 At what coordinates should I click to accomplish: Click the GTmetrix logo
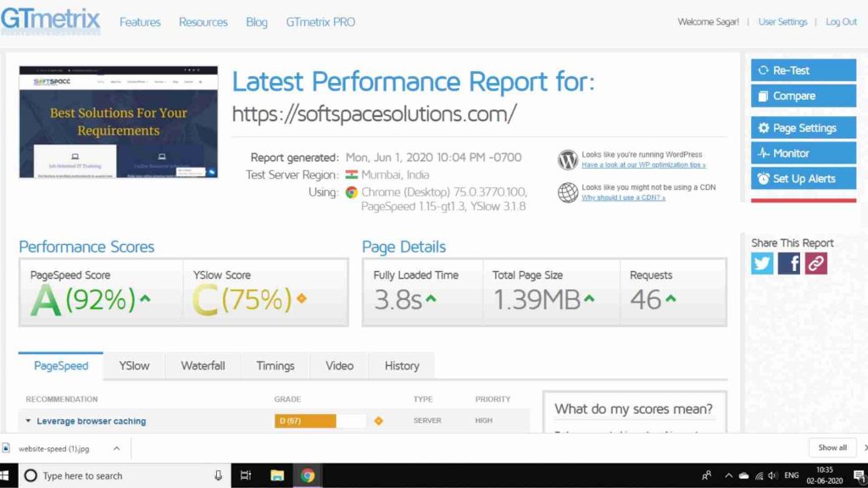50,20
